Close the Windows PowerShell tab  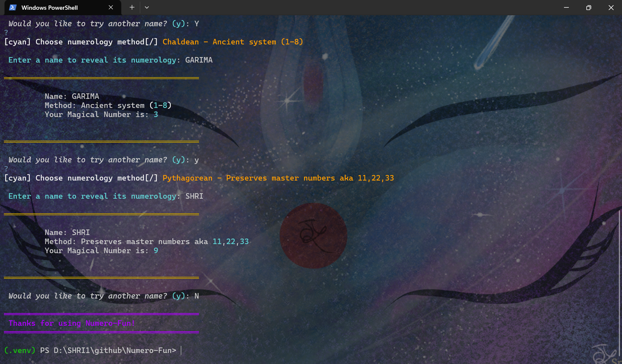tap(111, 7)
